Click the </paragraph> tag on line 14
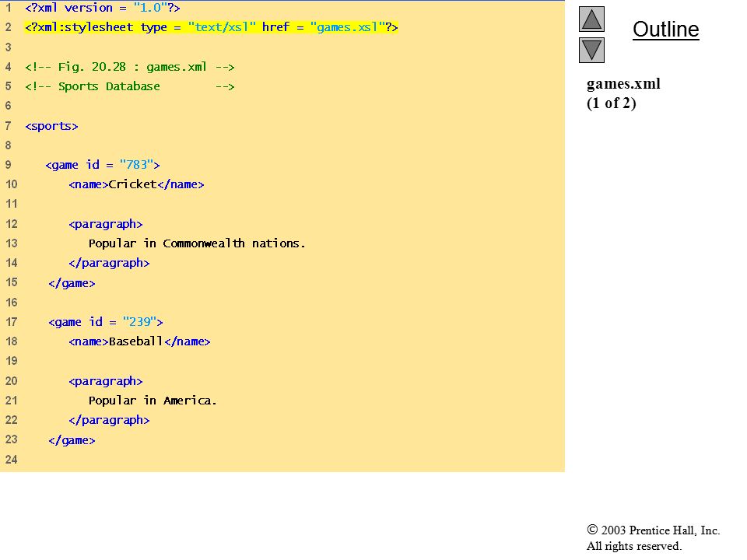This screenshot has height=560, width=747. [109, 263]
